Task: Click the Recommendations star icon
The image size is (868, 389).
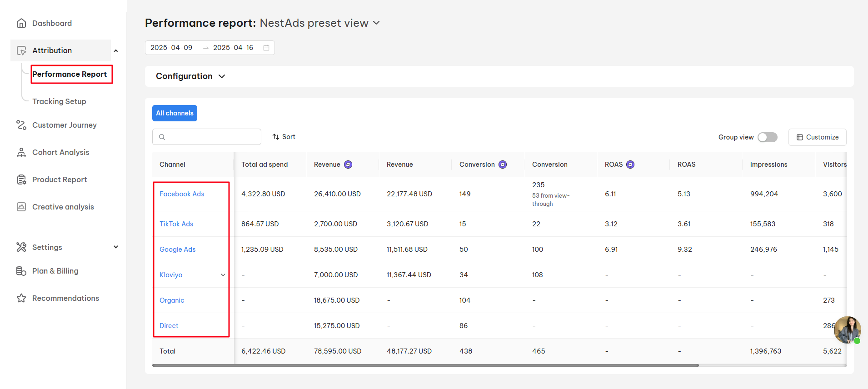Action: click(21, 298)
